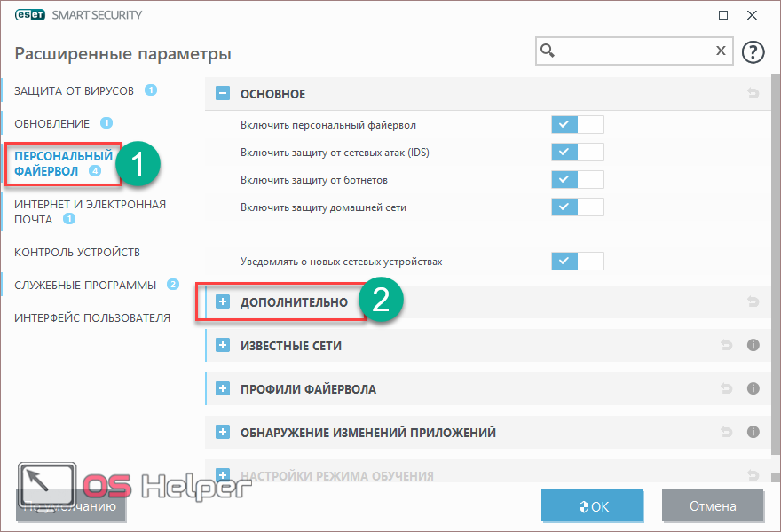Revert Профили файервола section with undo arrow
The height and width of the screenshot is (532, 781).
[728, 388]
